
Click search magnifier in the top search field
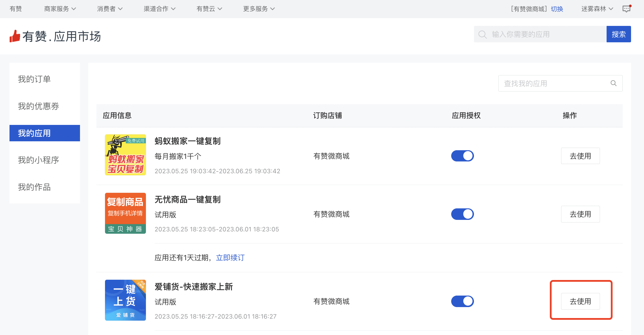point(483,35)
